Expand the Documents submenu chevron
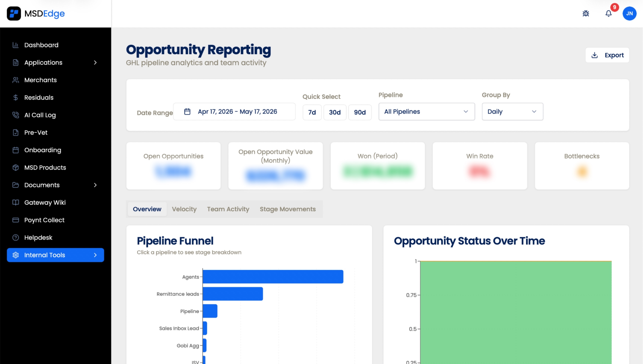The image size is (643, 364). (x=95, y=185)
